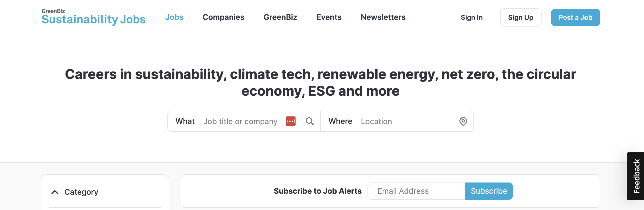The width and height of the screenshot is (644, 210).
Task: Click the Sign In link
Action: pyautogui.click(x=471, y=17)
